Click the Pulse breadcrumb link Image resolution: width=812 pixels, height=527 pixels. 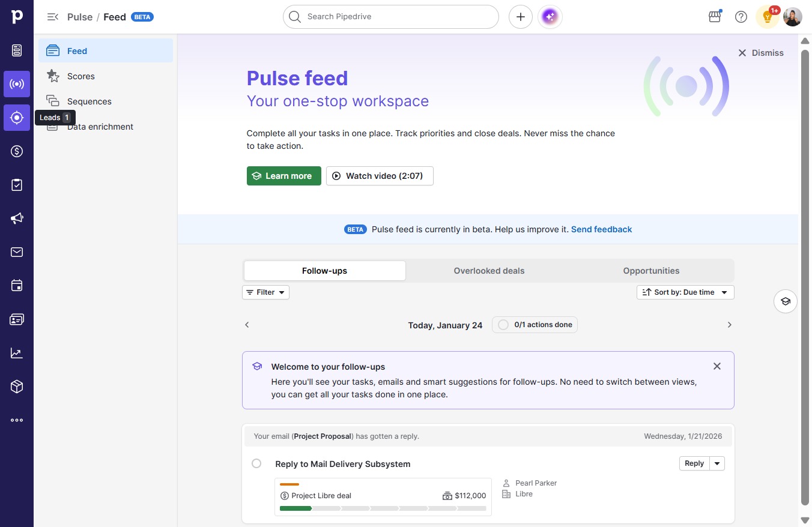(x=80, y=17)
